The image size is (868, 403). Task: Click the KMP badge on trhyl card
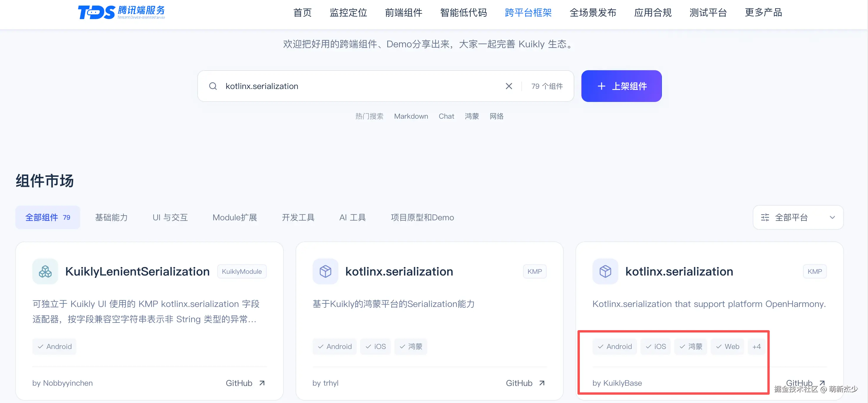[x=534, y=272]
